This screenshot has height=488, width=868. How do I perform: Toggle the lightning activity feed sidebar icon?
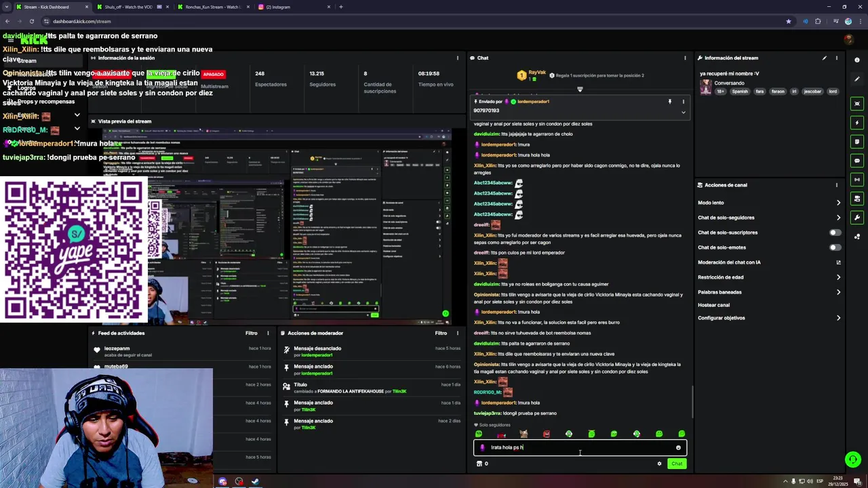click(x=857, y=123)
